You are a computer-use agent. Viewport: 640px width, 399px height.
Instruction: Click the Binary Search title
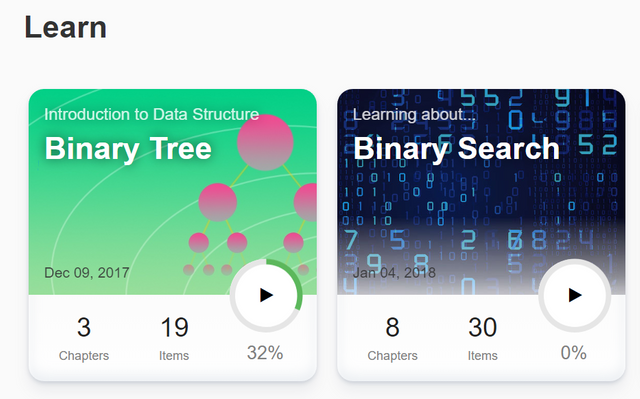[x=456, y=149]
